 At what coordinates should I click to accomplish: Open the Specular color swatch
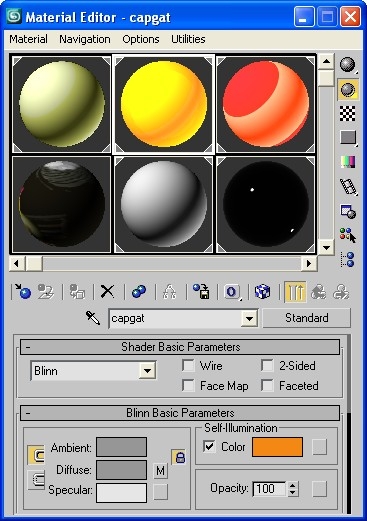pyautogui.click(x=121, y=492)
